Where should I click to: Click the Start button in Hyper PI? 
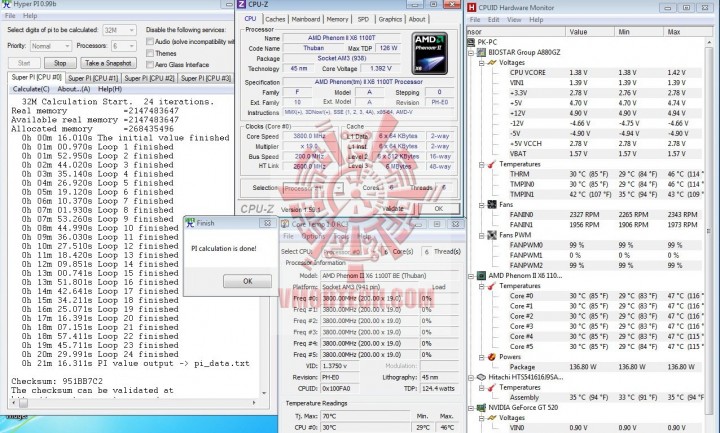click(x=24, y=63)
